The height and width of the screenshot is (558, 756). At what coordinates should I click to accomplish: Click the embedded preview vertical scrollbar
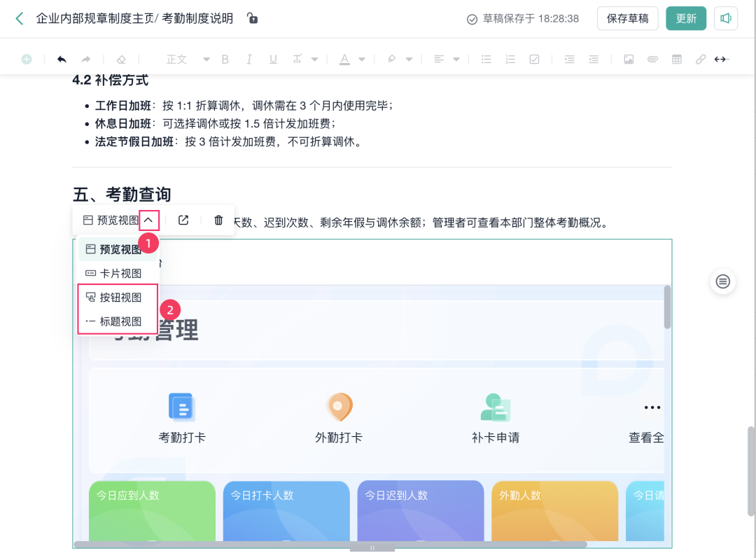(x=667, y=307)
